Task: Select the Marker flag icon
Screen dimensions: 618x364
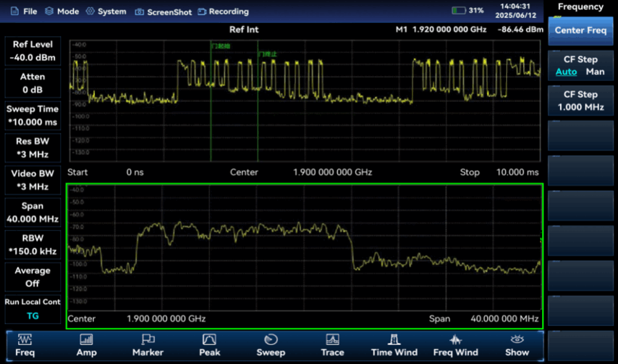Action: [x=148, y=339]
